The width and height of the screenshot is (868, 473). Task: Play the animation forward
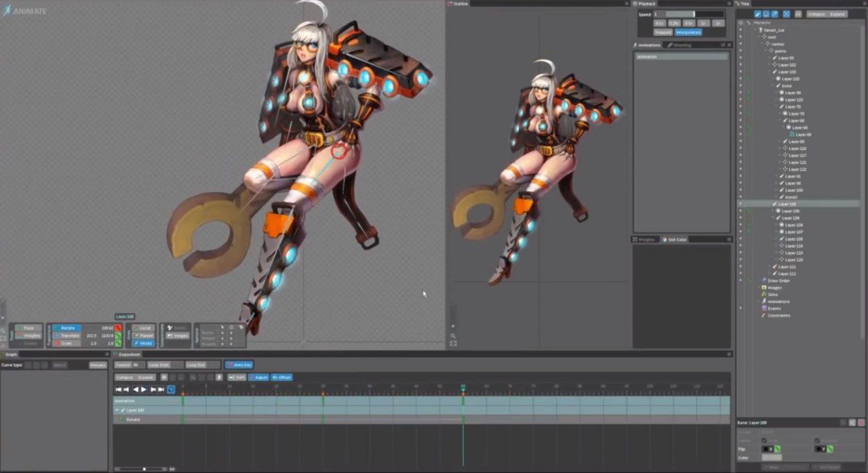pos(144,390)
